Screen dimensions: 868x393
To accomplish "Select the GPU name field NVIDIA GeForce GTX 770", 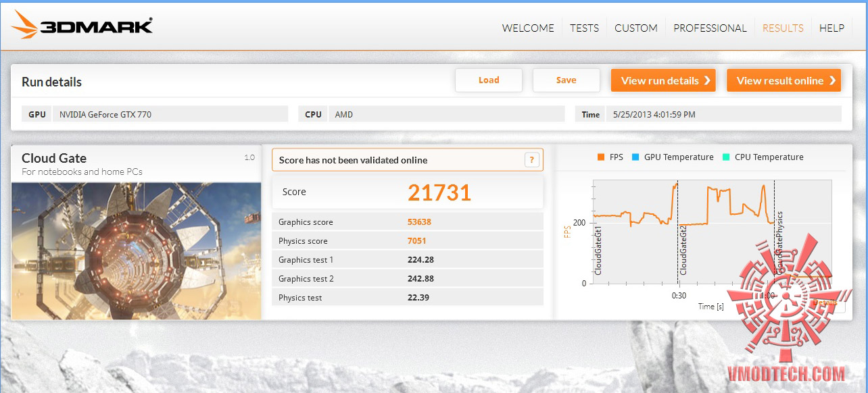I will [x=170, y=114].
